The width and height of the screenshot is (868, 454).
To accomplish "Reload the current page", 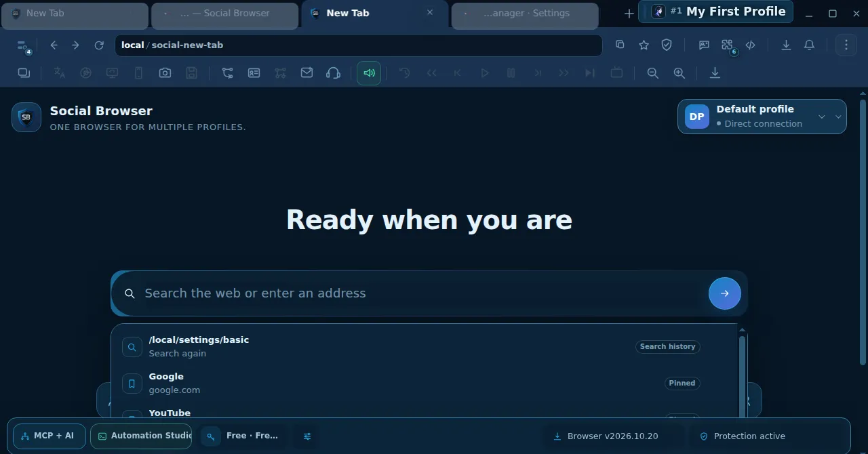I will tap(99, 45).
